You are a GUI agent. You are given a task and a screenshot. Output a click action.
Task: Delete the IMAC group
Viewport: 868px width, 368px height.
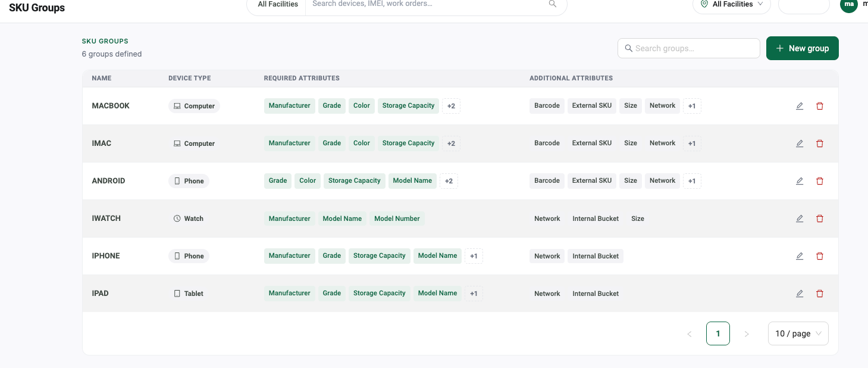(x=820, y=144)
